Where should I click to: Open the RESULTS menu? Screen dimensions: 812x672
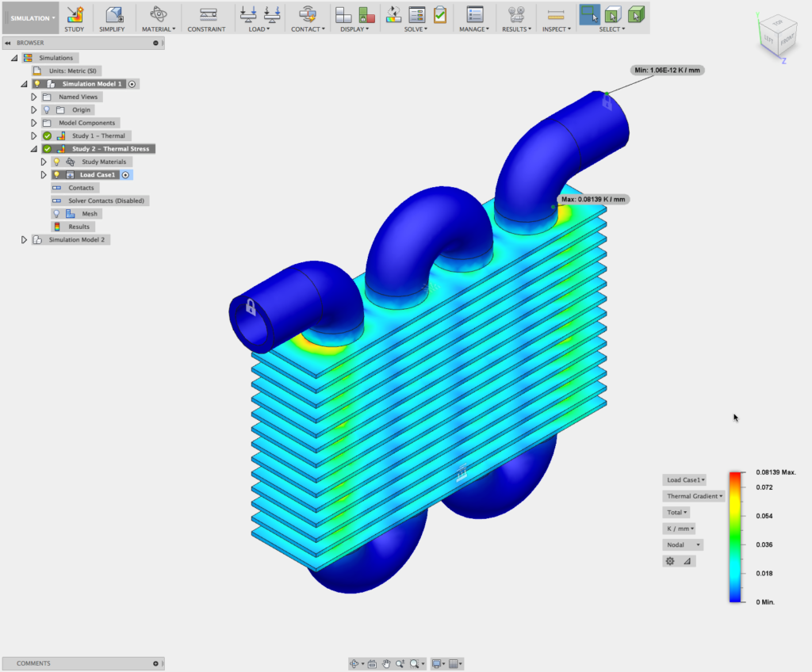tap(516, 29)
